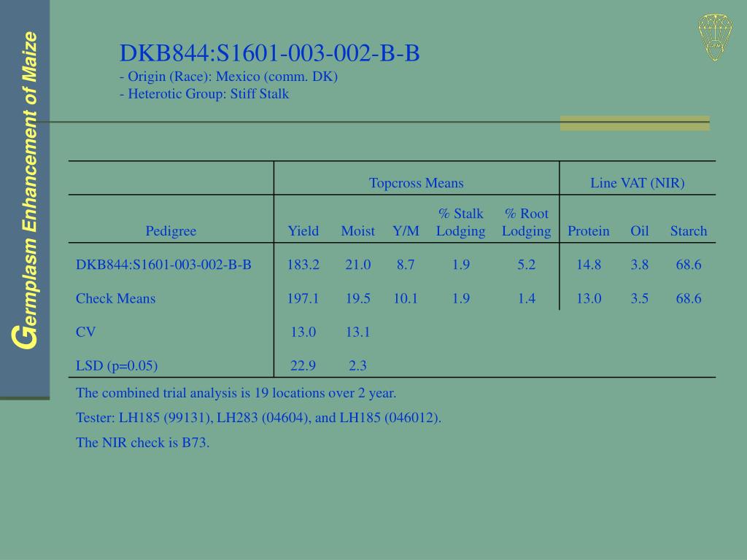This screenshot has height=560, width=747.
Task: Click the Yield column header
Action: point(303,231)
